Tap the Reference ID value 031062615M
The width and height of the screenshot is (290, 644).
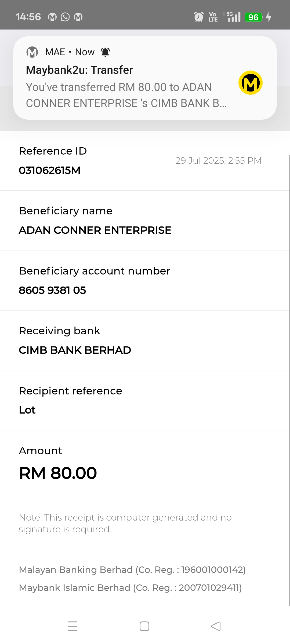point(50,170)
